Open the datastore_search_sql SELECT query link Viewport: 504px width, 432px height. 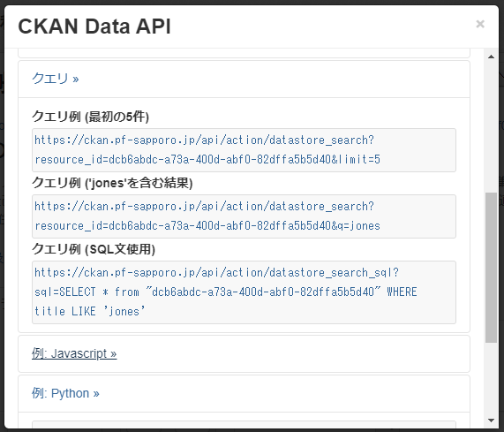226,292
